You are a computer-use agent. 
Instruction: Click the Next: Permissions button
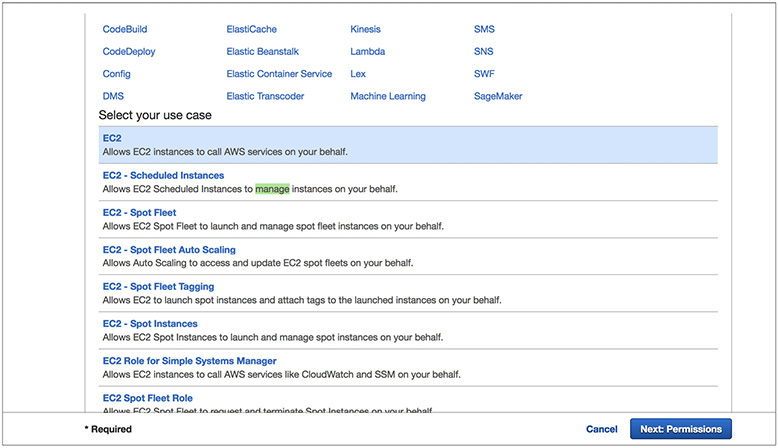[x=680, y=429]
